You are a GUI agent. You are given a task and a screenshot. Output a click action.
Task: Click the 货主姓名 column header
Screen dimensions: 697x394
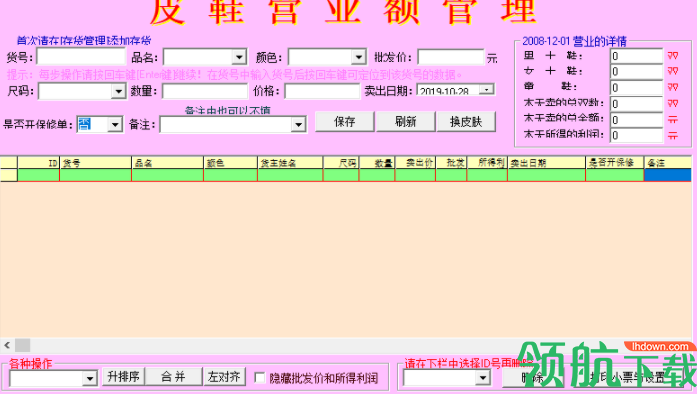290,163
